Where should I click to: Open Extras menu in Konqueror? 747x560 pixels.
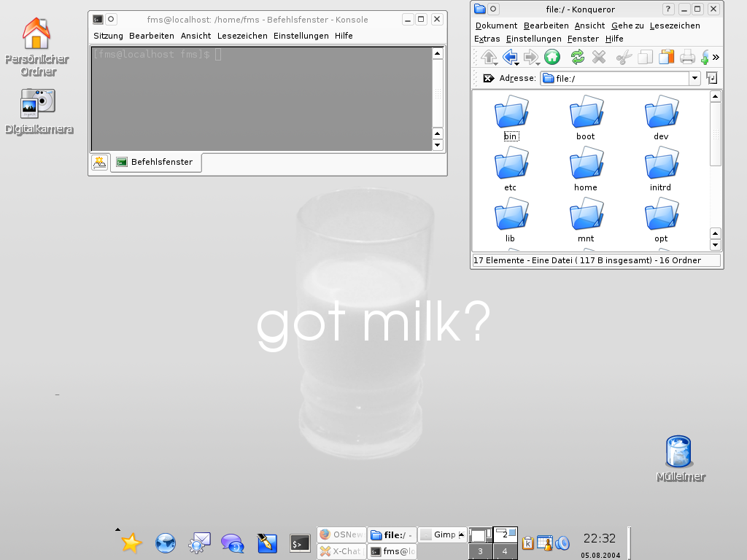coord(487,39)
